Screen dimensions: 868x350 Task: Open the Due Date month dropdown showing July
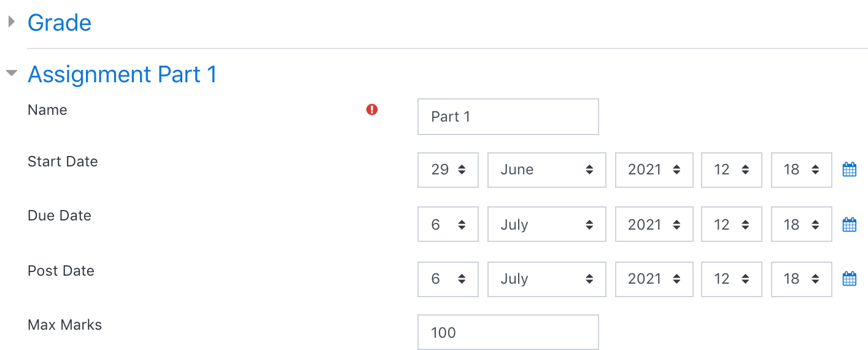pyautogui.click(x=547, y=224)
